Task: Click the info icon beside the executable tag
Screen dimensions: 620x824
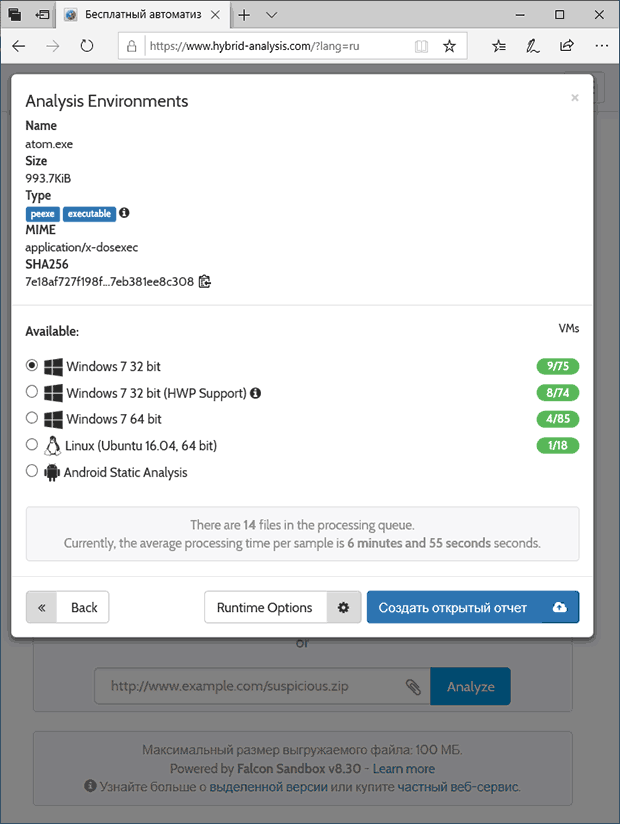Action: [125, 213]
